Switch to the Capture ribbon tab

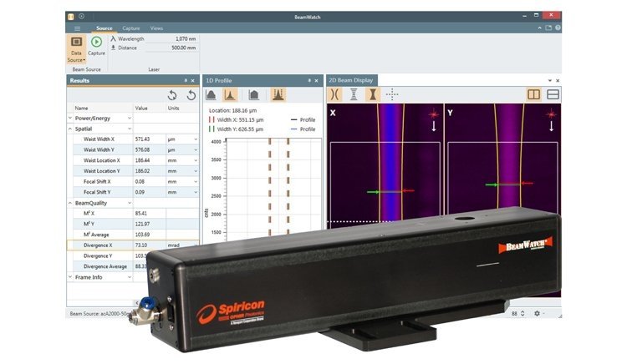[130, 28]
